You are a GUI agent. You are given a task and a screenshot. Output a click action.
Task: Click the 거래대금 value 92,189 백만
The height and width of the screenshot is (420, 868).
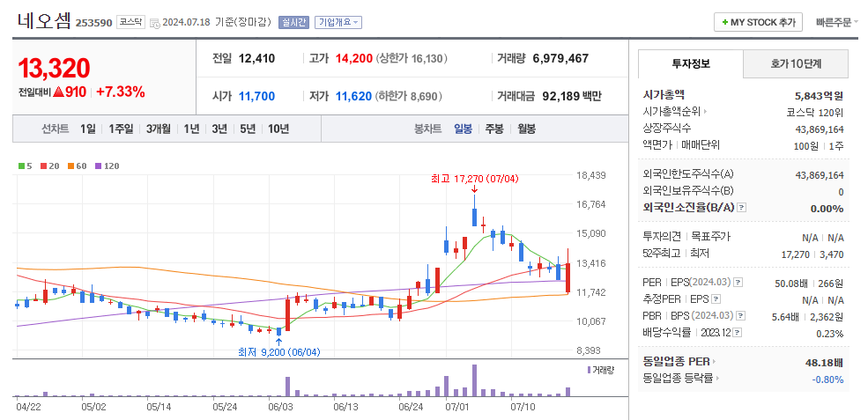pyautogui.click(x=572, y=96)
